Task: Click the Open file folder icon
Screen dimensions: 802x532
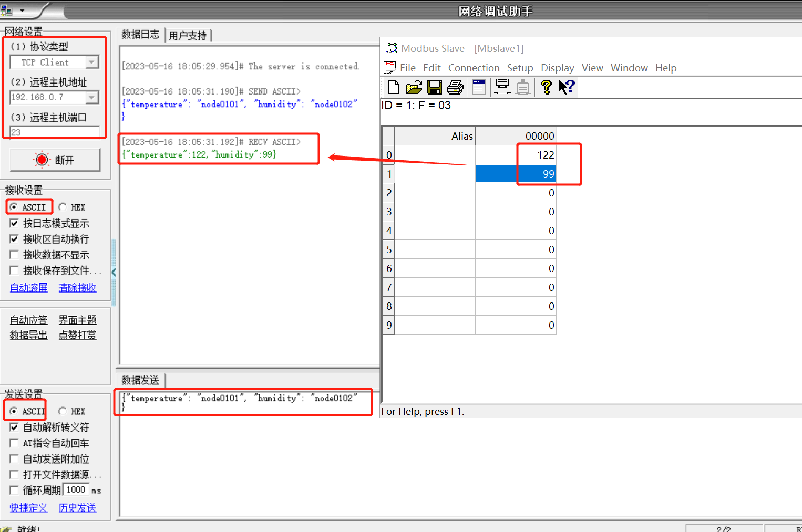Action: 414,87
